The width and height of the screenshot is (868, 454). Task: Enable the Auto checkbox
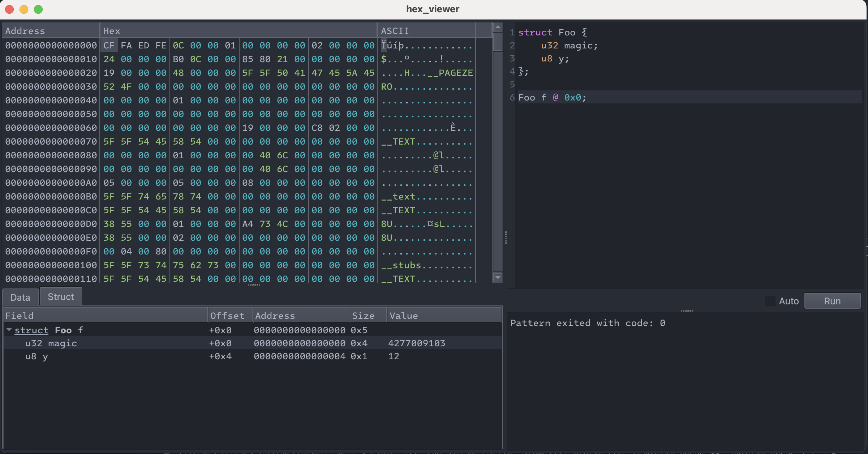[770, 301]
